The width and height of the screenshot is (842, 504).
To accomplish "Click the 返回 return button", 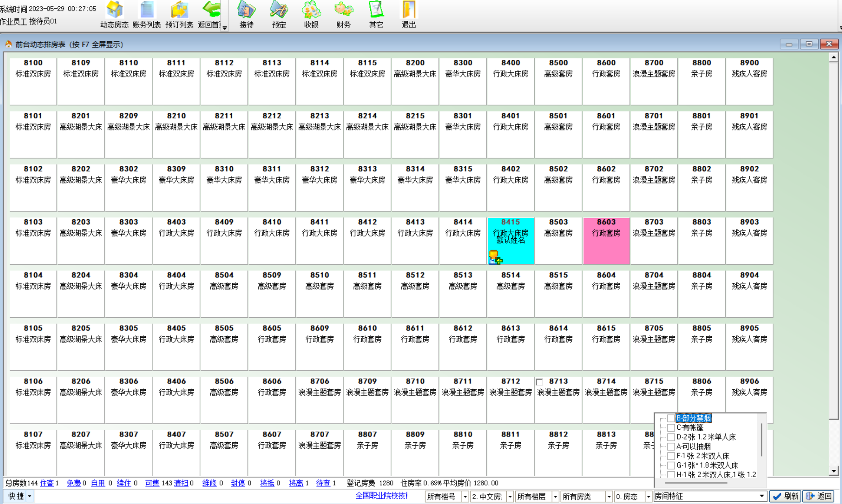I will [x=818, y=497].
